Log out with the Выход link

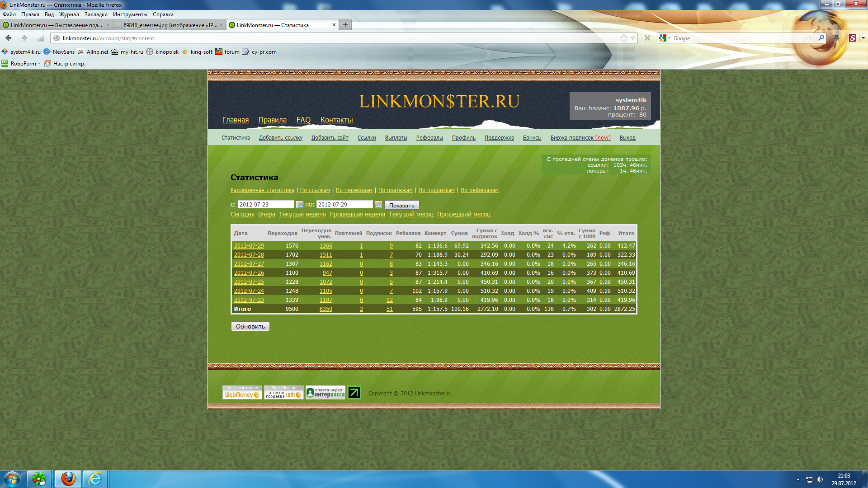click(x=627, y=138)
